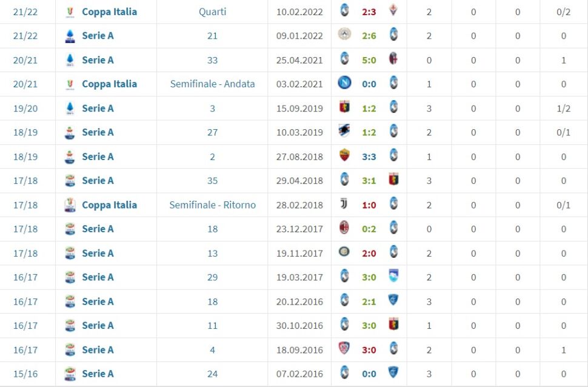The width and height of the screenshot is (588, 387).
Task: Click the Bologna crest beside the 5:0 score
Action: click(x=393, y=59)
